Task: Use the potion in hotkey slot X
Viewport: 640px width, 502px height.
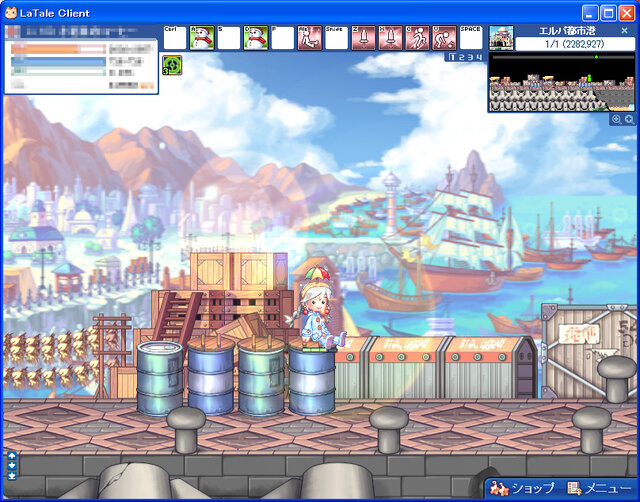Action: (390, 38)
